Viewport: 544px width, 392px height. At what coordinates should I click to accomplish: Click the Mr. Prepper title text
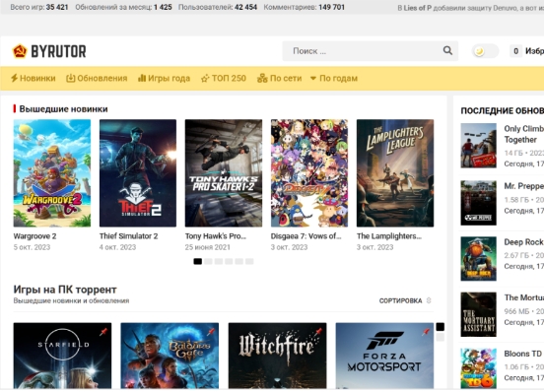tap(524, 186)
